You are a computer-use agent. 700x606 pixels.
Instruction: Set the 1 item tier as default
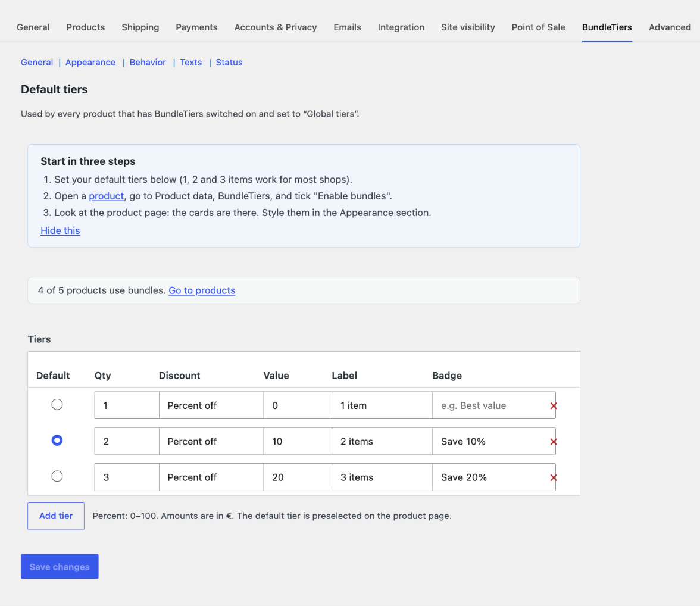tap(57, 404)
